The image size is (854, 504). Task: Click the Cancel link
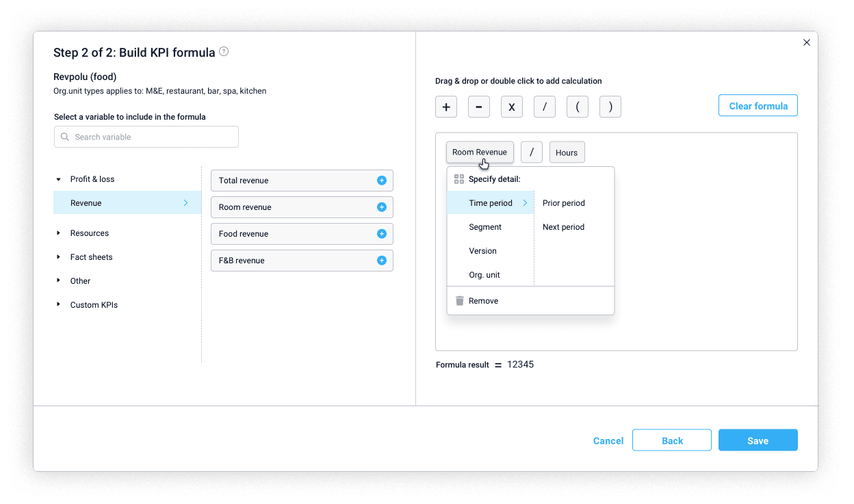click(x=608, y=441)
